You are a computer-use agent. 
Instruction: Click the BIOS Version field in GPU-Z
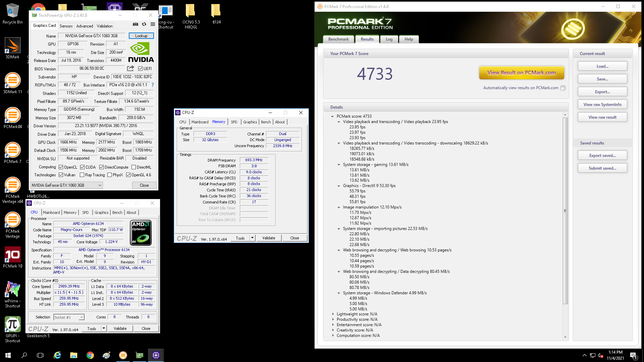pos(92,68)
